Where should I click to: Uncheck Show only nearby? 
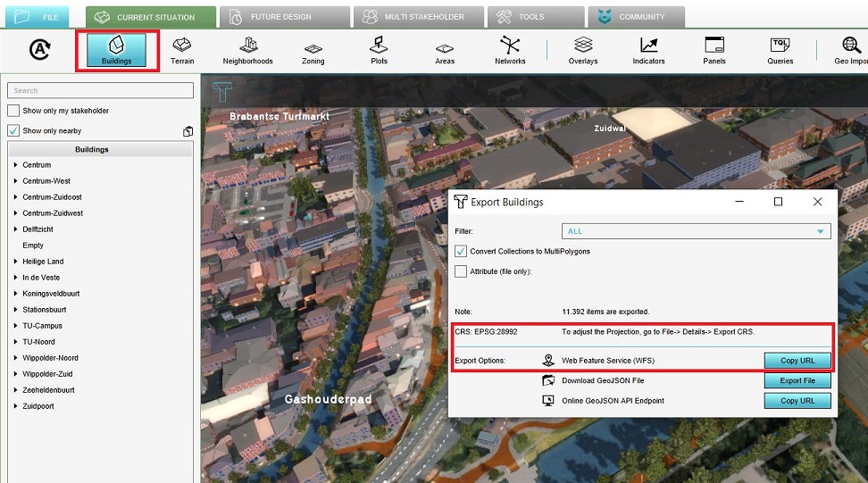pyautogui.click(x=13, y=130)
